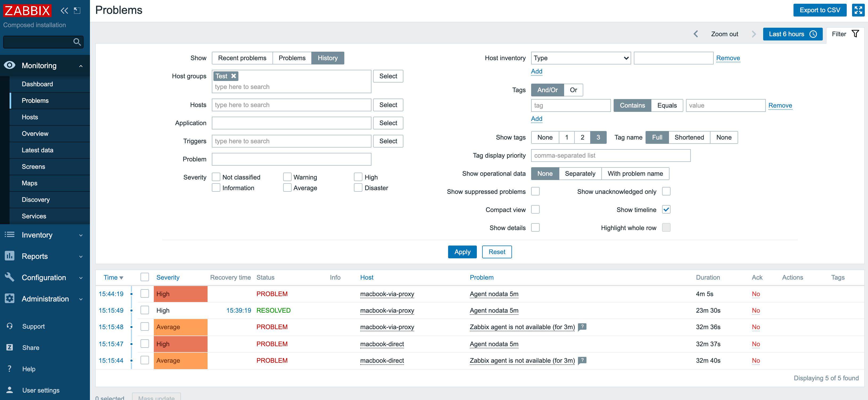The width and height of the screenshot is (868, 400).
Task: Switch Show to Problems
Action: (x=292, y=58)
